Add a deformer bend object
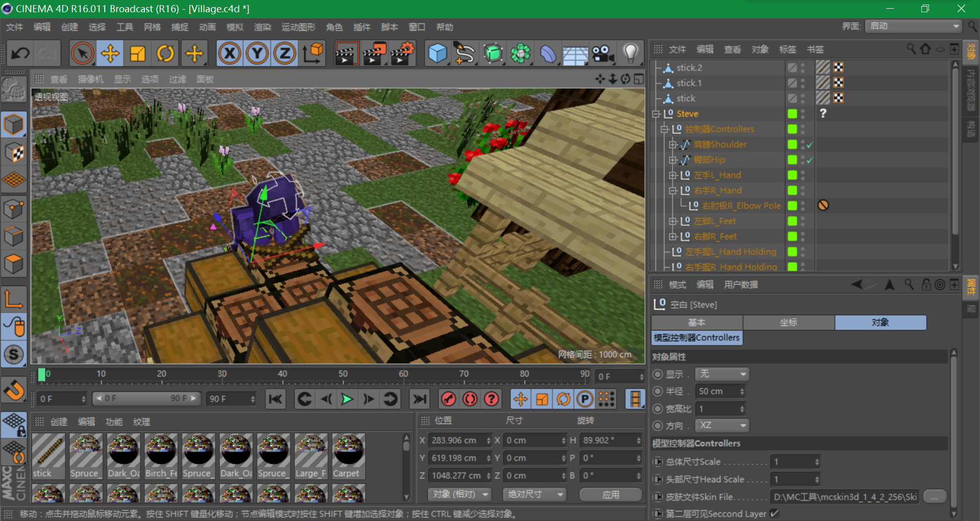Image resolution: width=980 pixels, height=521 pixels. 548,53
